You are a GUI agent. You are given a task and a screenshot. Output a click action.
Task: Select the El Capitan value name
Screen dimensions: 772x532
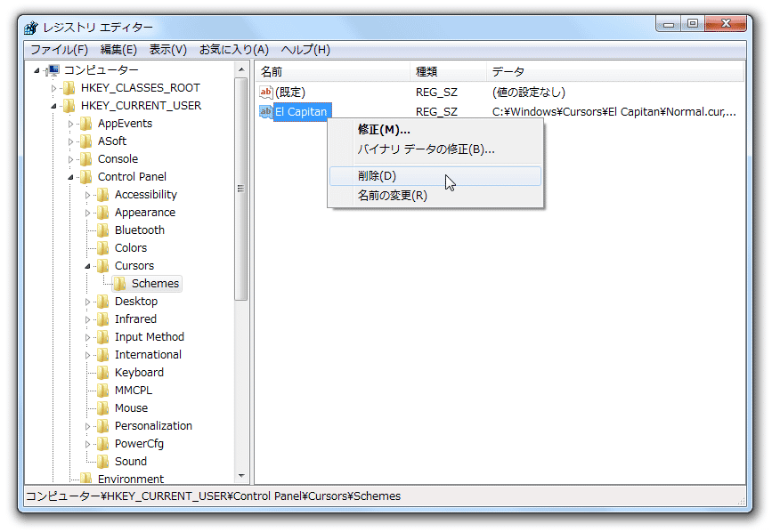[x=301, y=112]
